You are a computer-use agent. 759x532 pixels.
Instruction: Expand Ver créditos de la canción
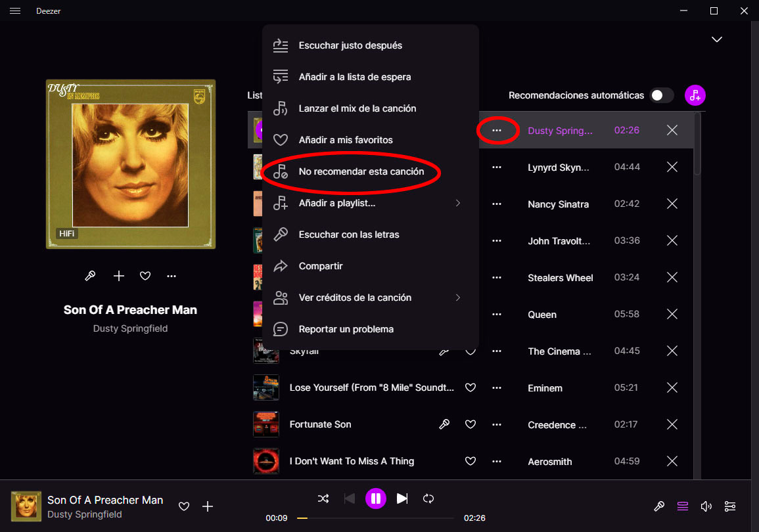coord(371,298)
